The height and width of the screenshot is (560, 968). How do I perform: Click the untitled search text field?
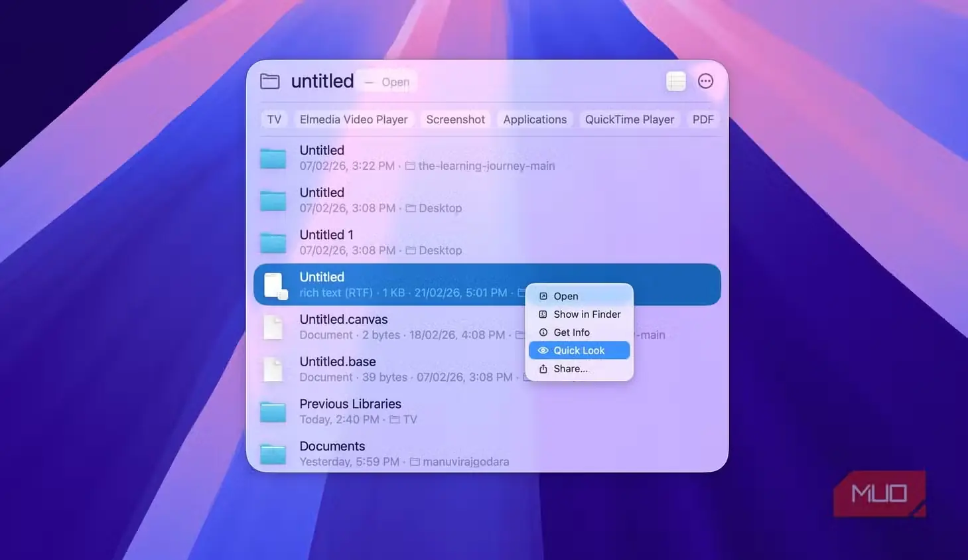pos(322,81)
